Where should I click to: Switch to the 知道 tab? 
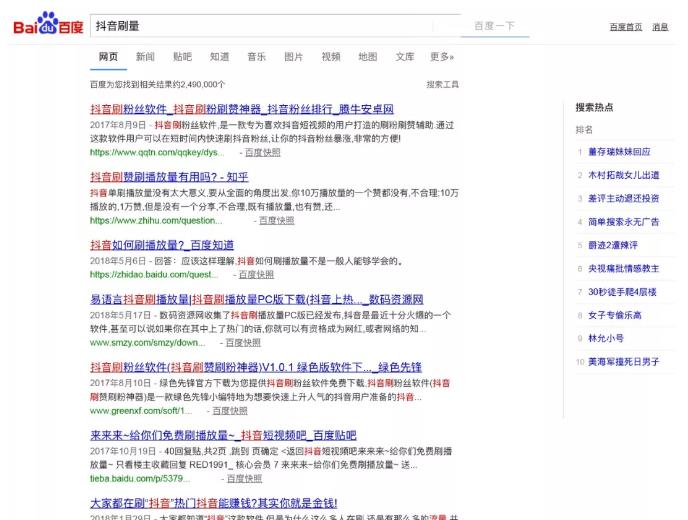[x=219, y=57]
